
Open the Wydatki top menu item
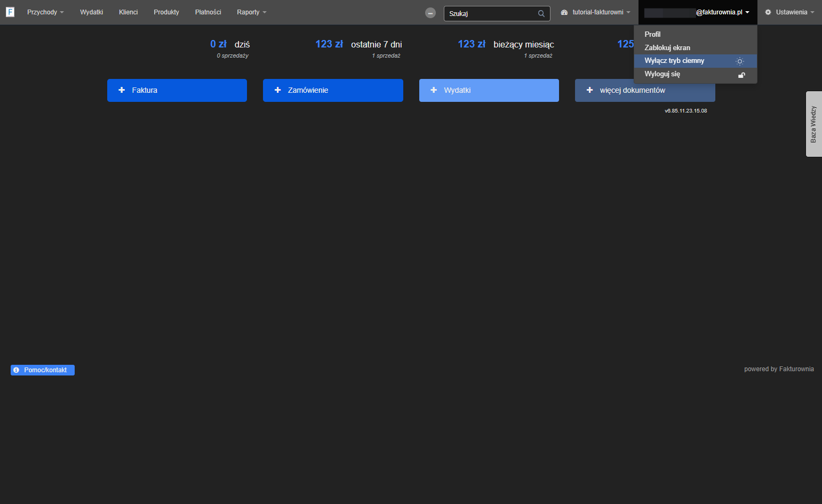[x=92, y=12]
